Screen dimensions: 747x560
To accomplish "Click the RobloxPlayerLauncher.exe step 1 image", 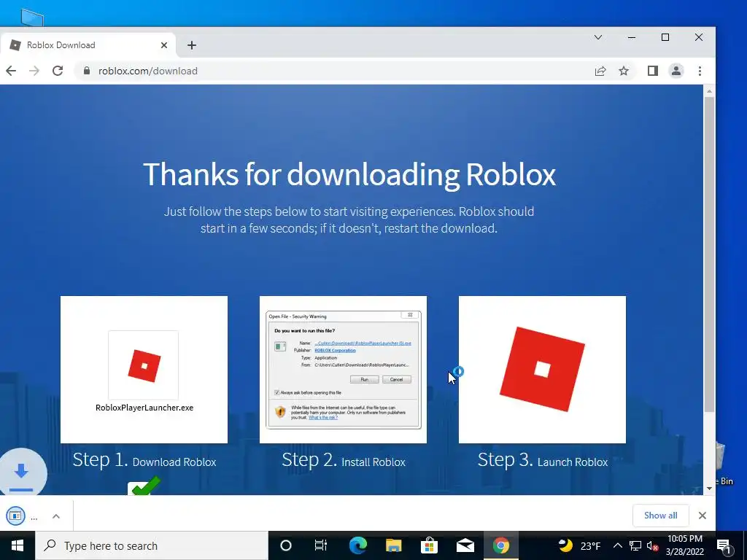I will [144, 370].
